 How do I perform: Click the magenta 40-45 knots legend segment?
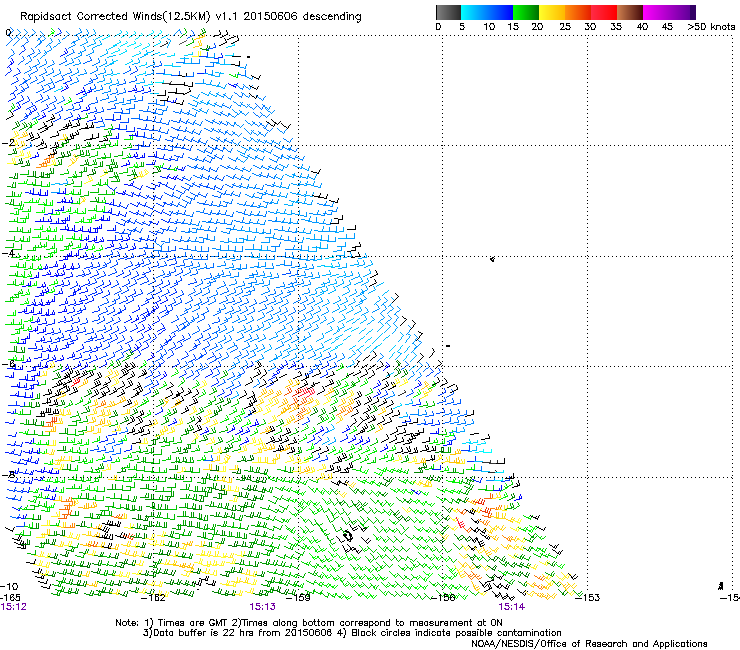tap(656, 12)
